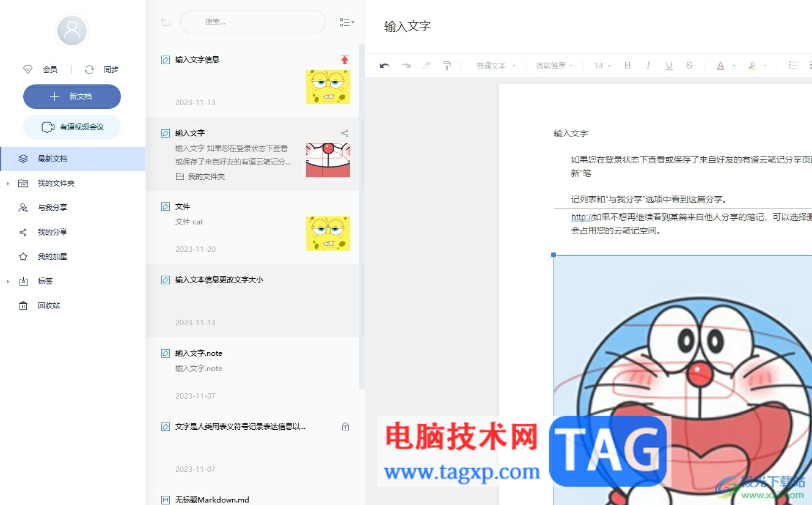Open the 微软雅黑 font dropdown
The image size is (812, 505).
pyautogui.click(x=555, y=65)
